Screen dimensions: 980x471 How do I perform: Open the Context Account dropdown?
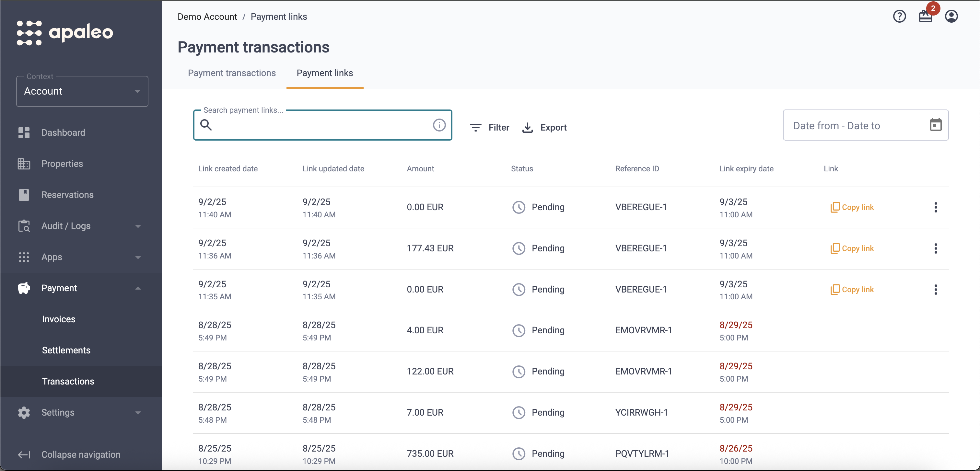[82, 91]
